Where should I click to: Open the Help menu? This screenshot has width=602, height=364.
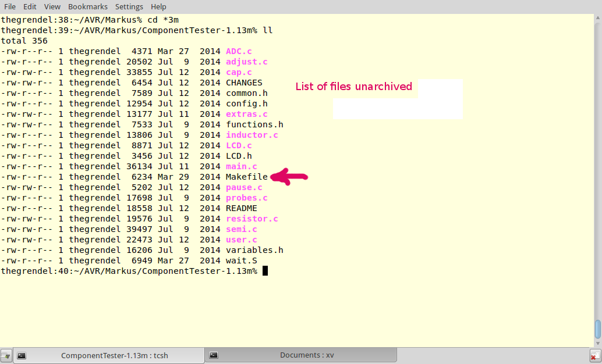click(x=158, y=6)
